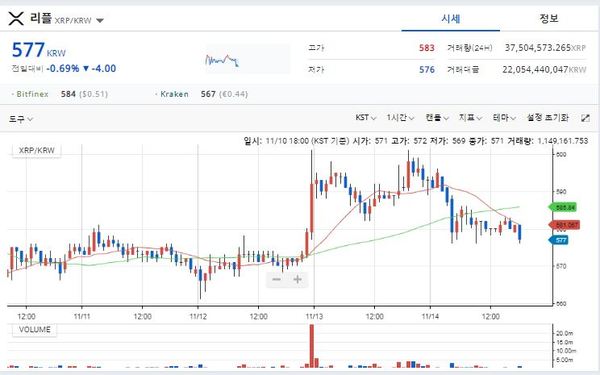Switch to the 시세 tab
Screen dimensions: 600x375
pyautogui.click(x=451, y=18)
